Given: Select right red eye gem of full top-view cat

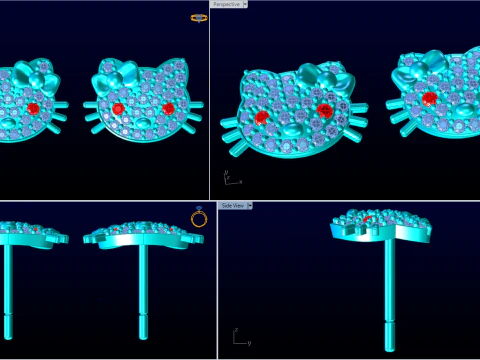Looking at the screenshot, I should tap(168, 108).
